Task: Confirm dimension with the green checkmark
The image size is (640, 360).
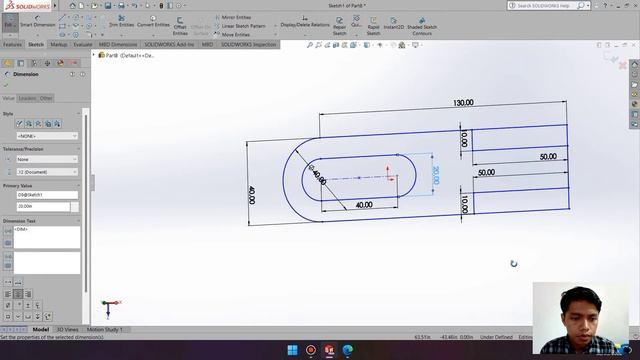Action: [x=6, y=85]
